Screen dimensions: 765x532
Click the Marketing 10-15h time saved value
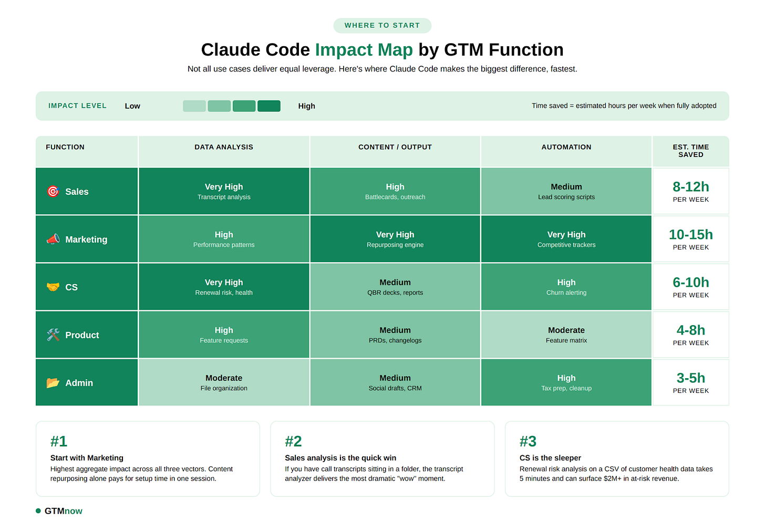690,235
